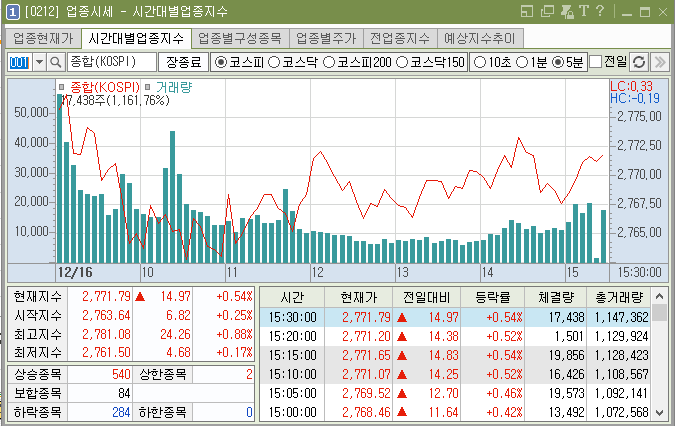Click the 현재가 column header
This screenshot has width=675, height=426.
359,297
